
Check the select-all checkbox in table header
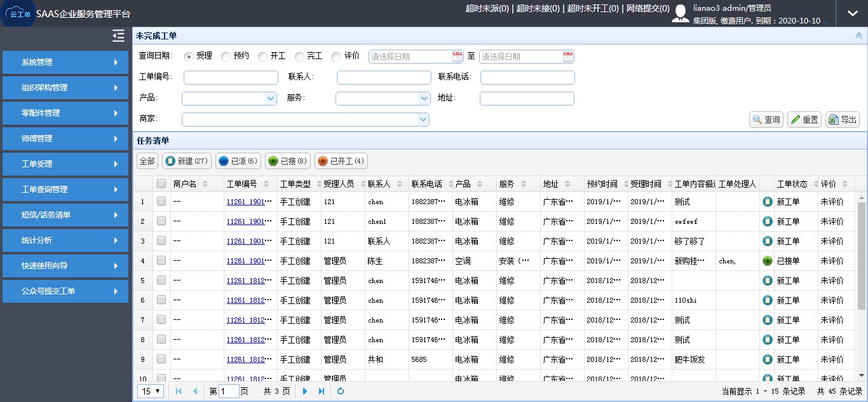coord(161,184)
